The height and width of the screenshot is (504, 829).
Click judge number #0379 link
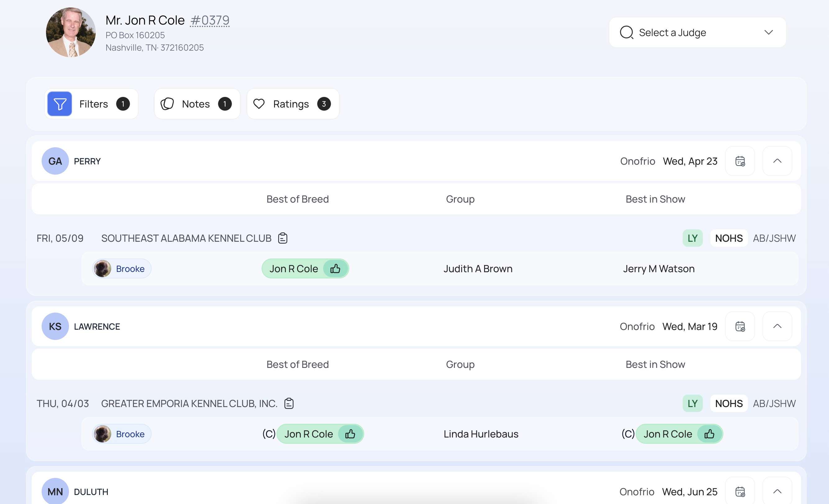tap(210, 21)
